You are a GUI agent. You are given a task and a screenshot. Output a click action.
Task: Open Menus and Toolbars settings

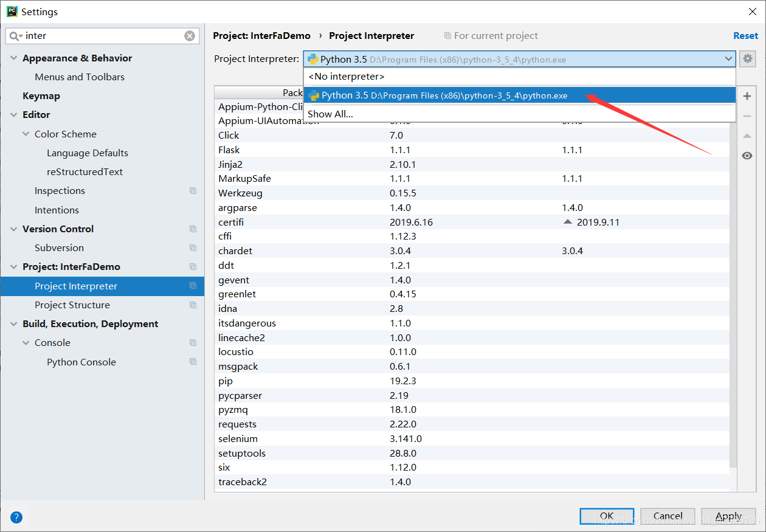80,77
